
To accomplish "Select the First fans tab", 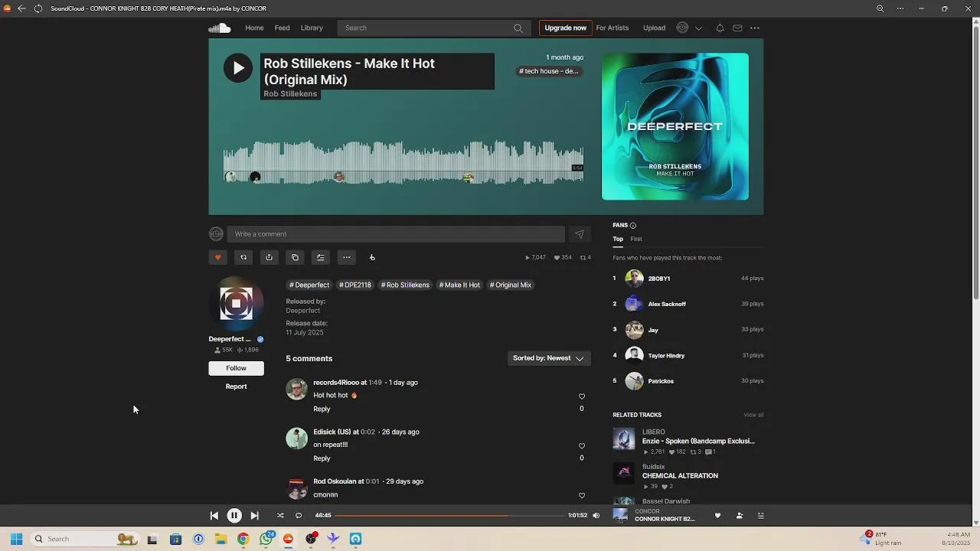I will point(636,240).
